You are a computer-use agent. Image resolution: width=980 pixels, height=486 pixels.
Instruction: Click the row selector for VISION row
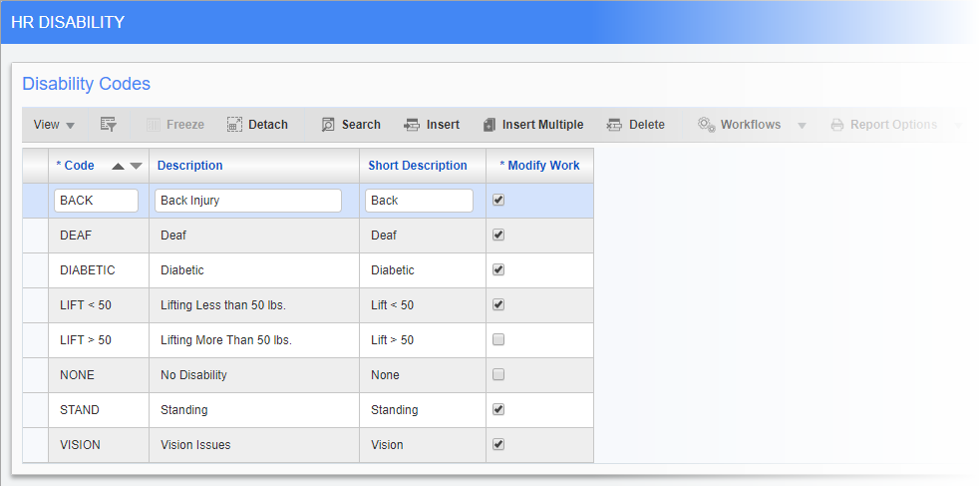point(35,445)
